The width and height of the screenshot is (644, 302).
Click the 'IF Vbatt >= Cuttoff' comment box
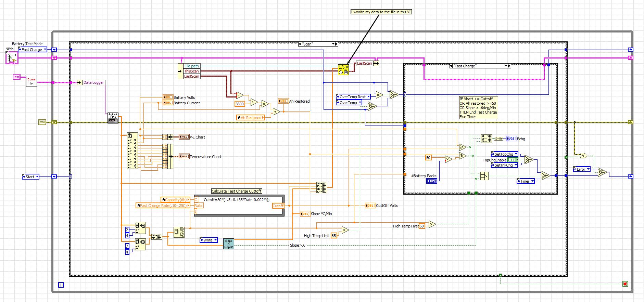point(478,108)
